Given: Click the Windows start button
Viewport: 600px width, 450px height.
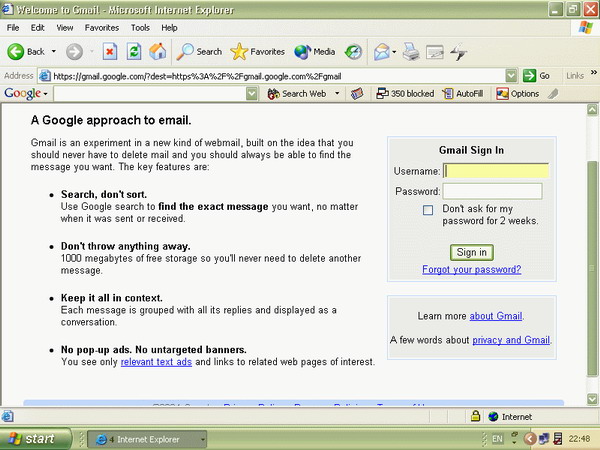Looking at the screenshot, I should coord(35,439).
